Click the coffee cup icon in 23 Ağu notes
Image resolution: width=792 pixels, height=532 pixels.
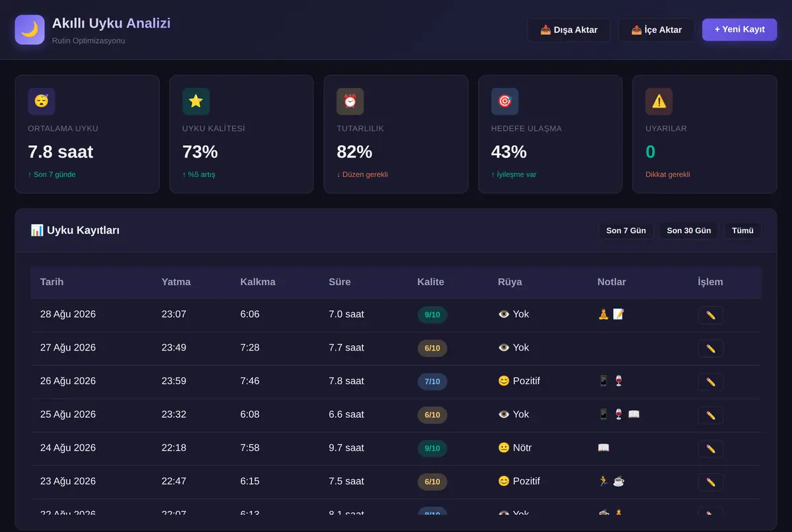tap(618, 481)
